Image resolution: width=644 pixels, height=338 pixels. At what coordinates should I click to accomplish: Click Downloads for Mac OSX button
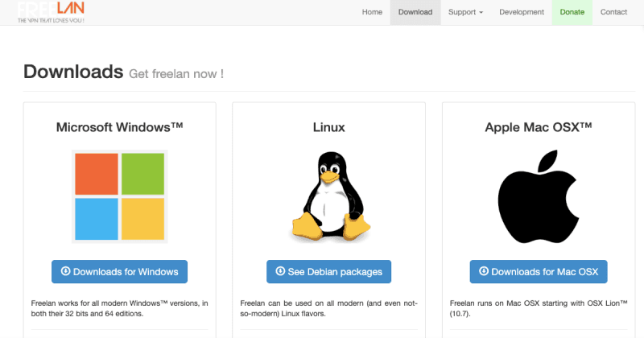pyautogui.click(x=539, y=271)
